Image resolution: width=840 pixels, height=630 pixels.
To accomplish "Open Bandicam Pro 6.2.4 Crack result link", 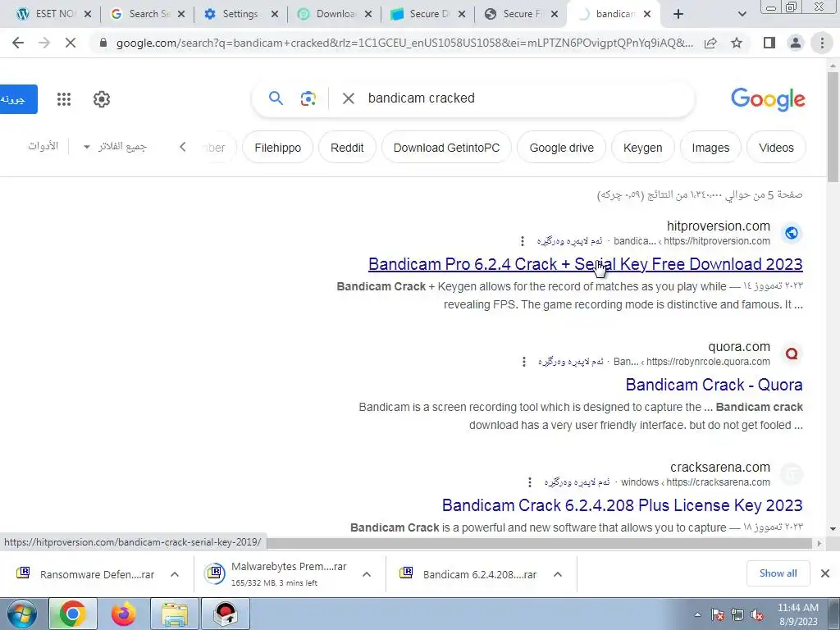I will pyautogui.click(x=586, y=264).
